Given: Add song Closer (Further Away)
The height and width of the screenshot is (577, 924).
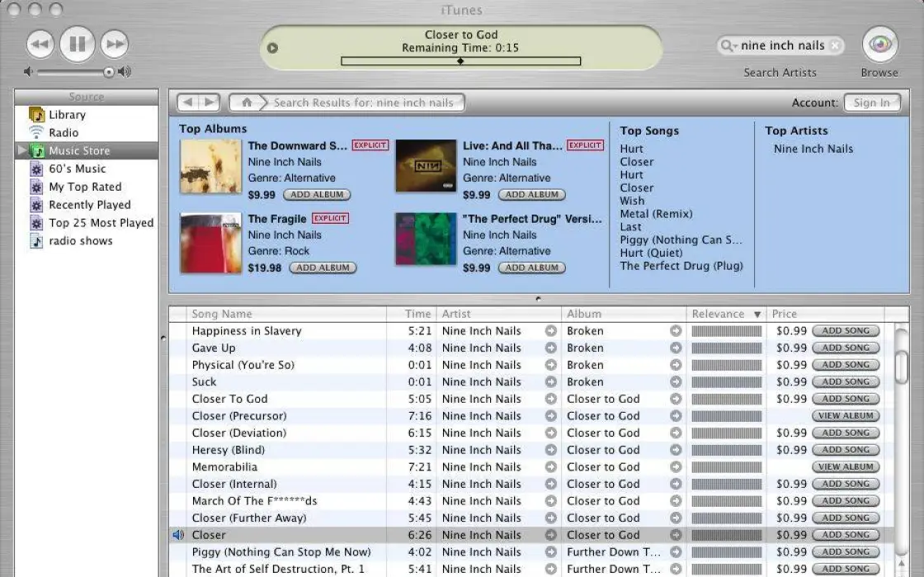Looking at the screenshot, I should click(846, 518).
